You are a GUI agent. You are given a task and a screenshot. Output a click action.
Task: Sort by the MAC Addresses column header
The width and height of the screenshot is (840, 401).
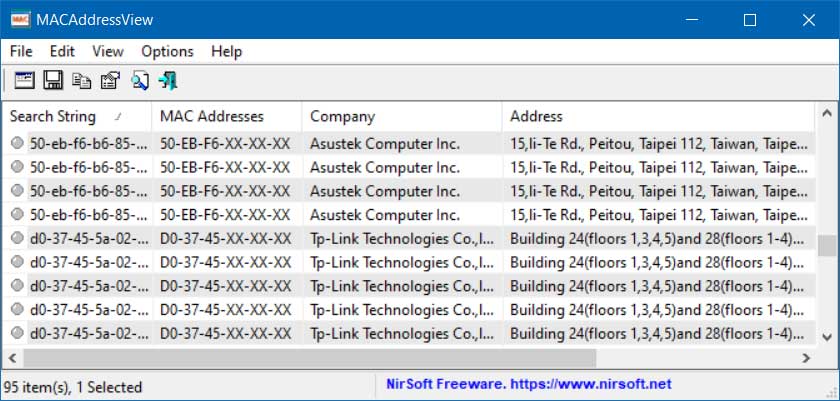[x=227, y=117]
